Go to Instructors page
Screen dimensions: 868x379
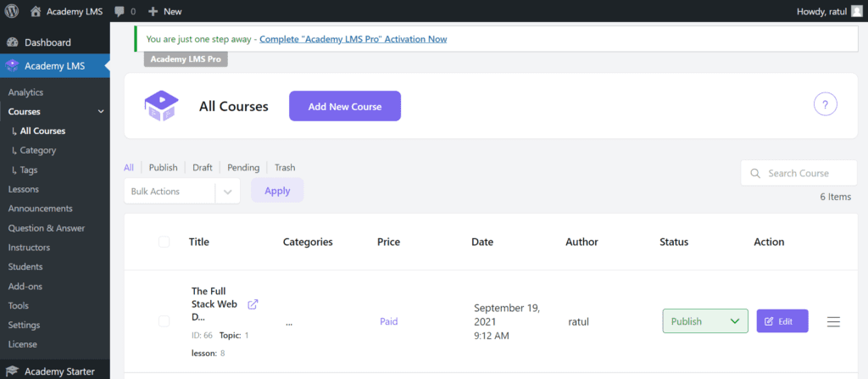[x=29, y=248]
